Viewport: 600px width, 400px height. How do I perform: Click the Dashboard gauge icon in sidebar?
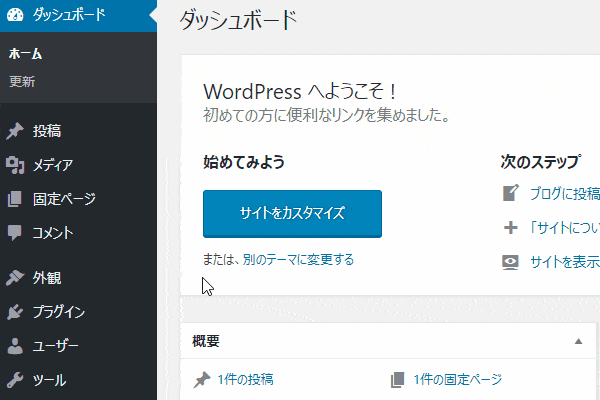click(15, 15)
